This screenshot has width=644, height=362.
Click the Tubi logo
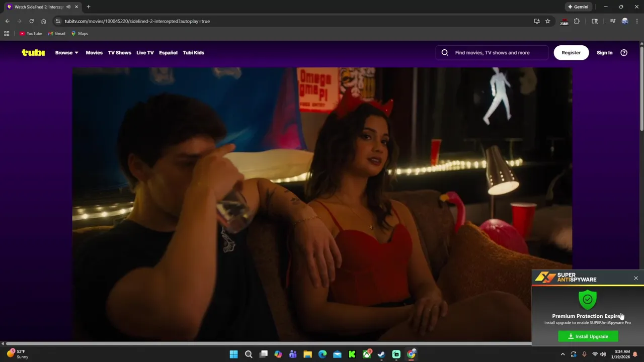click(33, 52)
